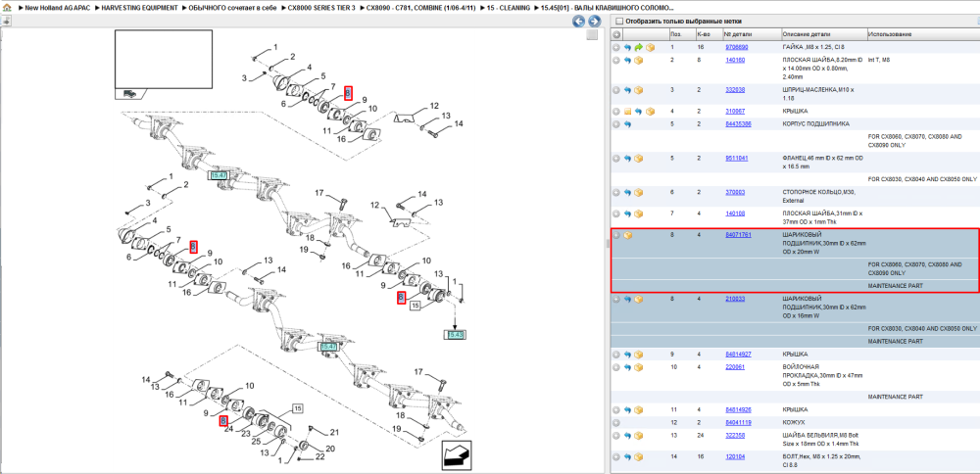The image size is (980, 474).
Task: Expand row 84041119 with the plus icon
Action: point(616,423)
